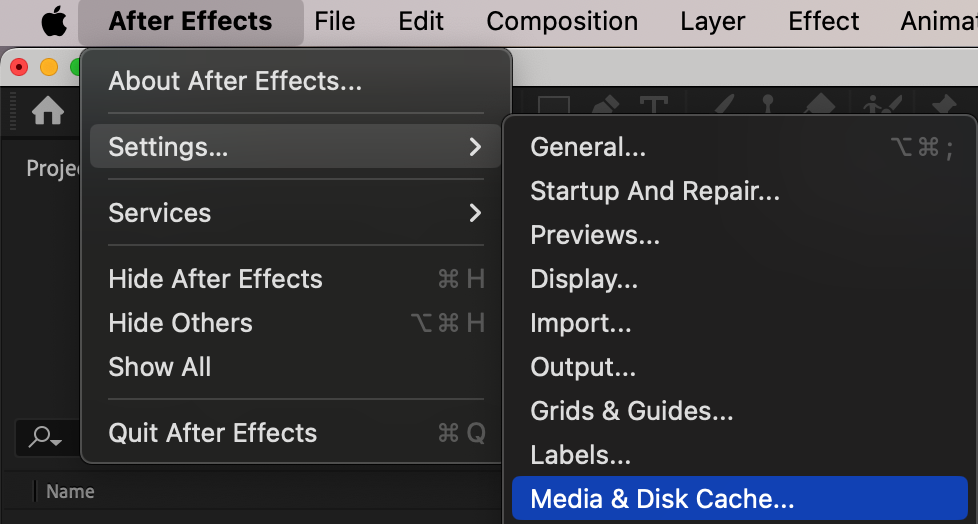Select the Brush tool

[725, 106]
